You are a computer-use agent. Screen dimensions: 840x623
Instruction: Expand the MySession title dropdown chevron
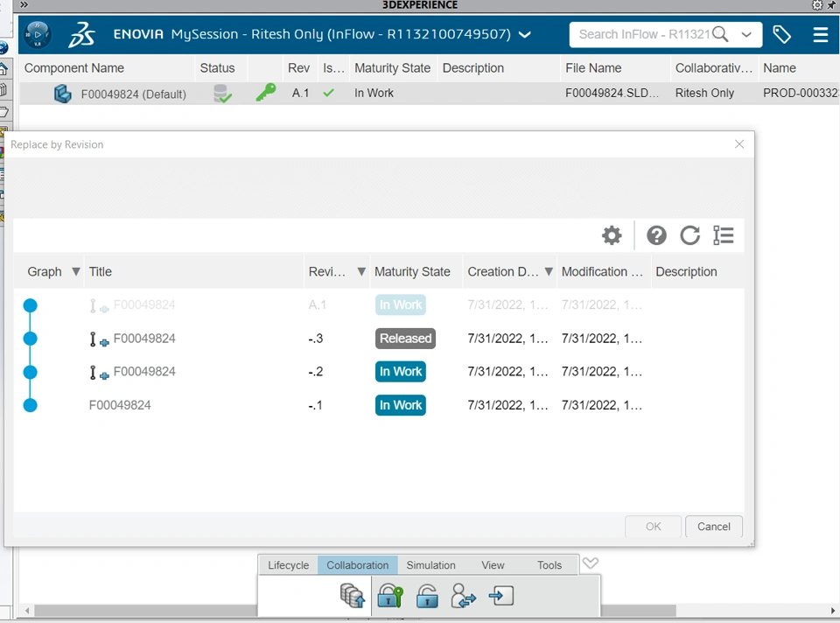point(525,35)
